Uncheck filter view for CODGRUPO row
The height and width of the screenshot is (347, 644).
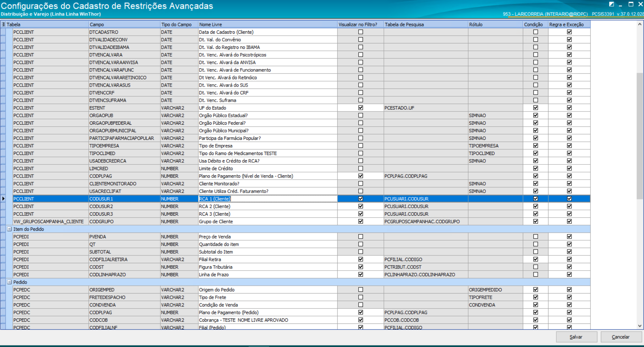(361, 221)
